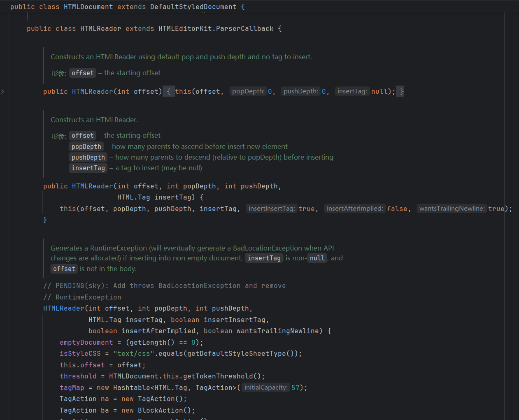Click the '// RuntimeException' comment line
519x420 pixels.
pyautogui.click(x=82, y=297)
